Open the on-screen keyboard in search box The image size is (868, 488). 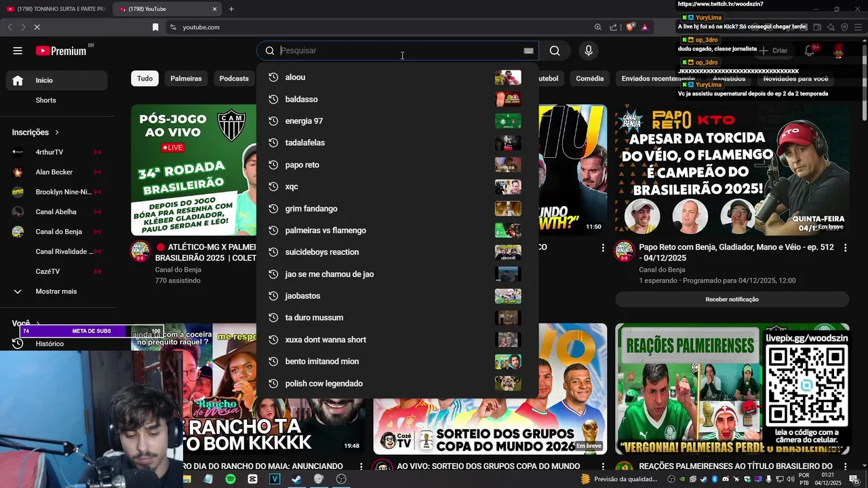[528, 51]
